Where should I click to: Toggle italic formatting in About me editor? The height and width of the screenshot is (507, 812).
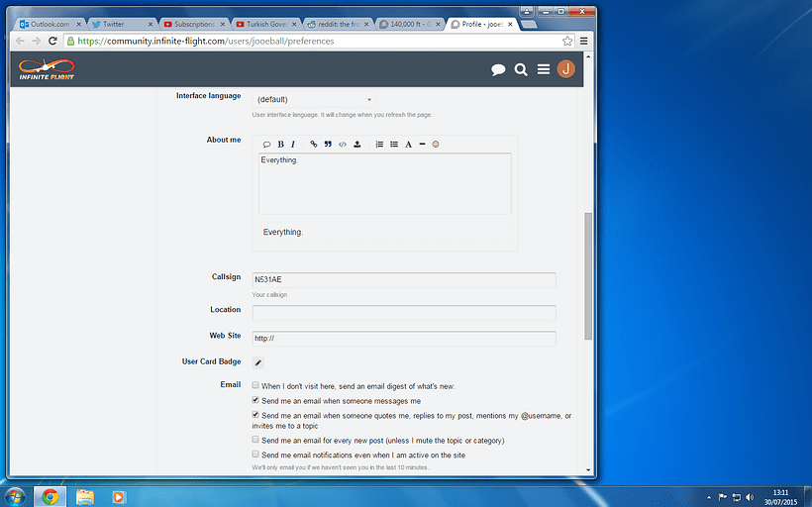point(293,145)
